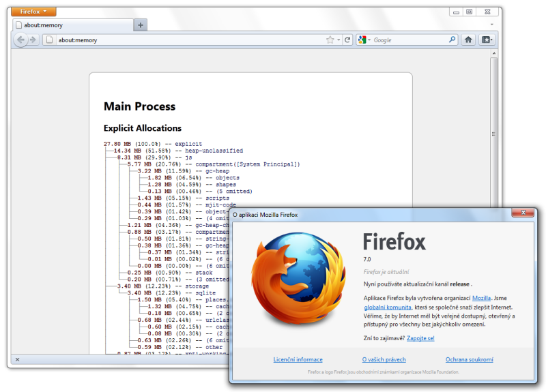Bookmark this page with the star icon

tap(330, 40)
